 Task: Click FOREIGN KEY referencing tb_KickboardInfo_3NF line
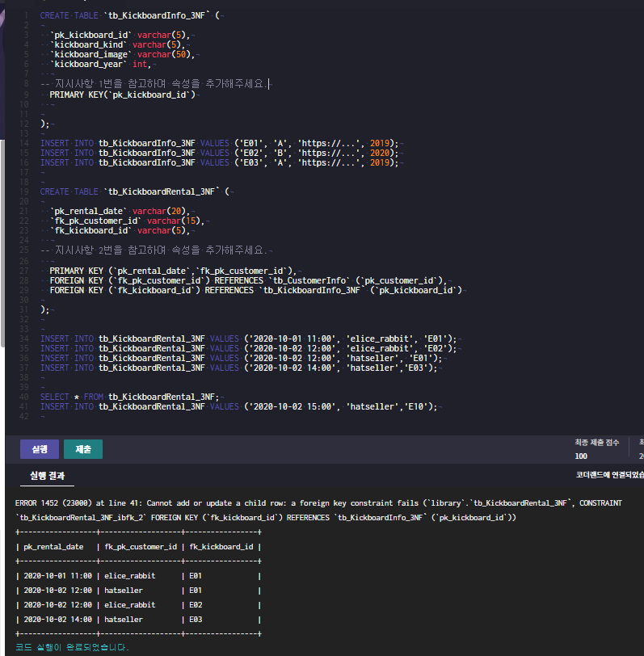(x=255, y=290)
